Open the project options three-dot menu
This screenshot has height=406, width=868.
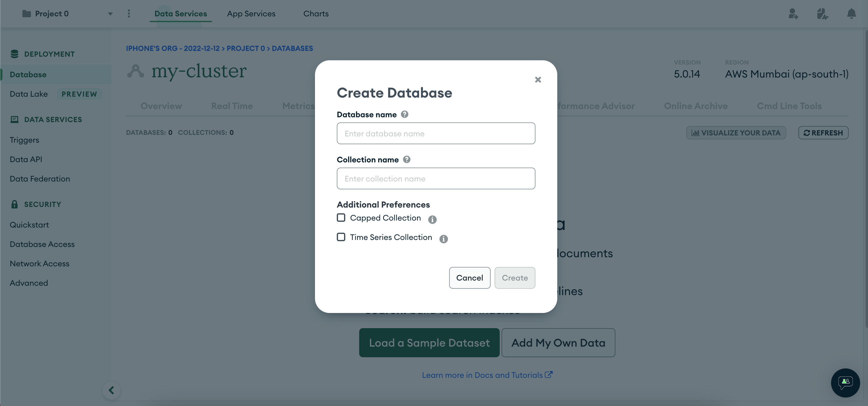point(129,14)
